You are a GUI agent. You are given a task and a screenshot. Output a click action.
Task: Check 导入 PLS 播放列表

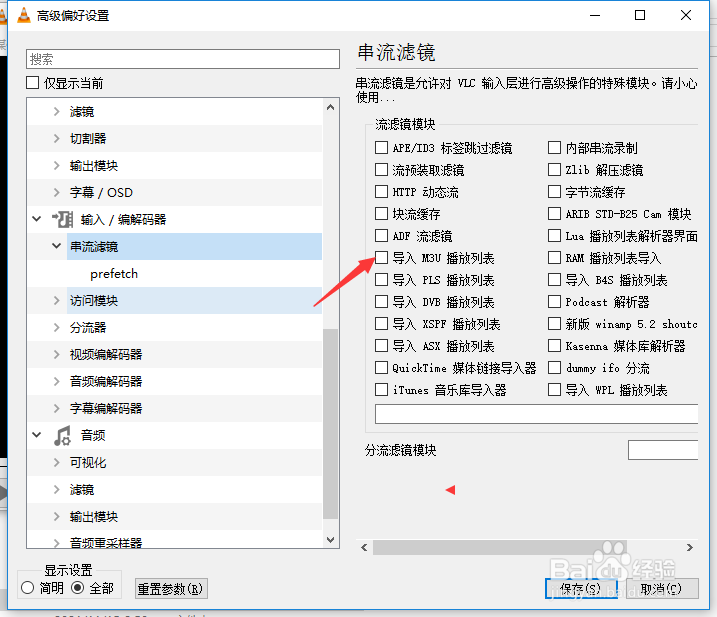[381, 279]
